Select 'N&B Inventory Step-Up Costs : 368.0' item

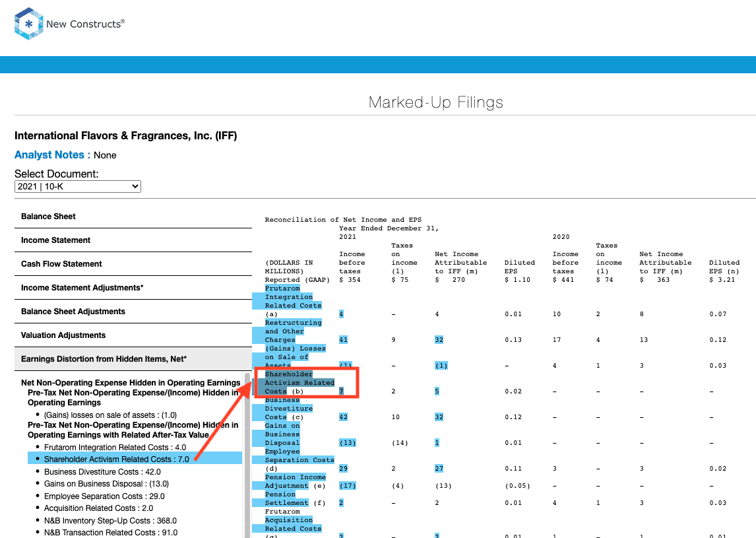[110, 521]
